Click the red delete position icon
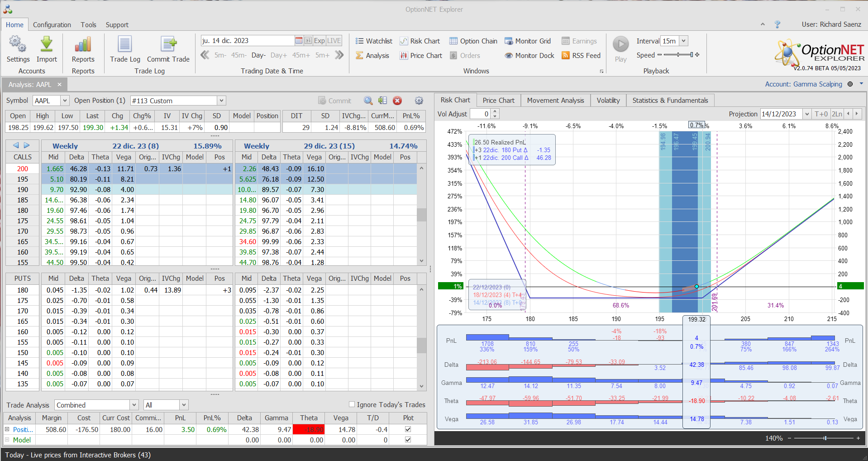Screen dimensions: 868x461 pos(397,101)
